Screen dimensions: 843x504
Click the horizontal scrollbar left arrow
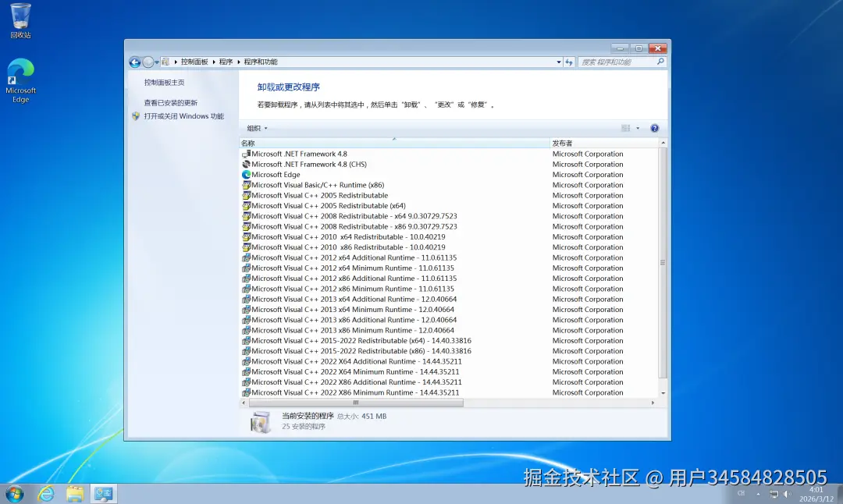point(244,403)
